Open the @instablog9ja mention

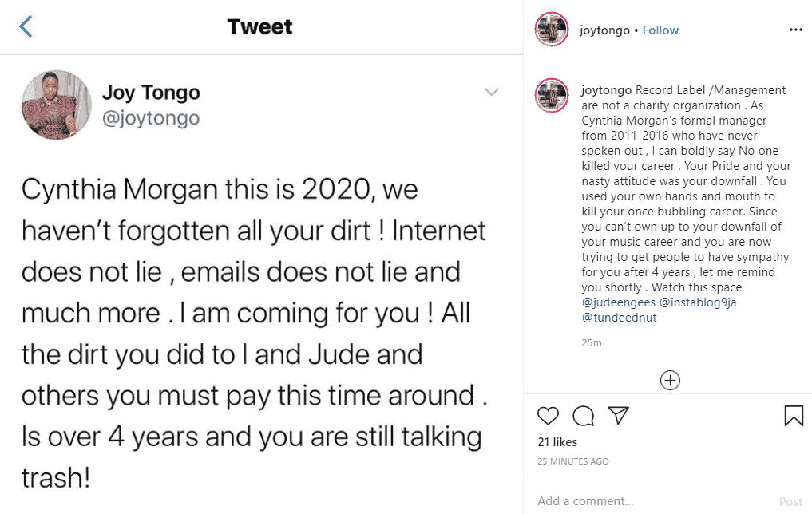[x=695, y=302]
